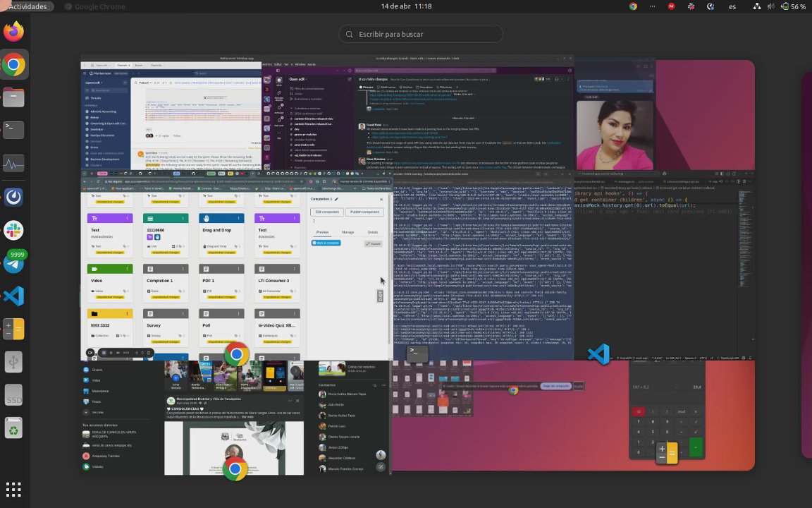Click the Expand button in sidebar preview
Viewport: 812px width, 508px height.
pyautogui.click(x=374, y=243)
